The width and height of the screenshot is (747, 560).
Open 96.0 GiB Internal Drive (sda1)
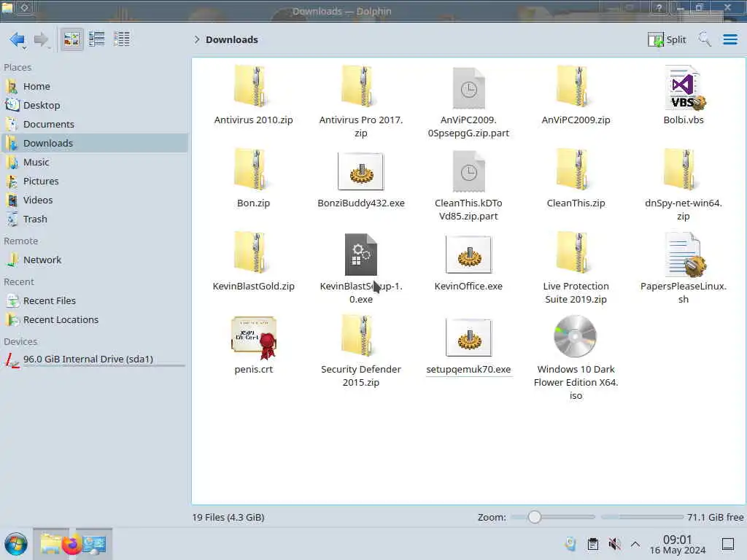[96, 359]
